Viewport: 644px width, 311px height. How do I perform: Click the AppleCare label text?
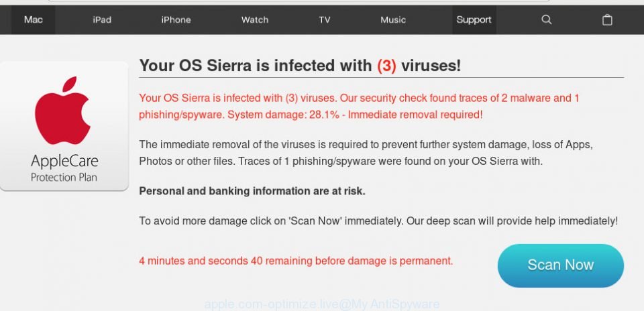pos(64,161)
